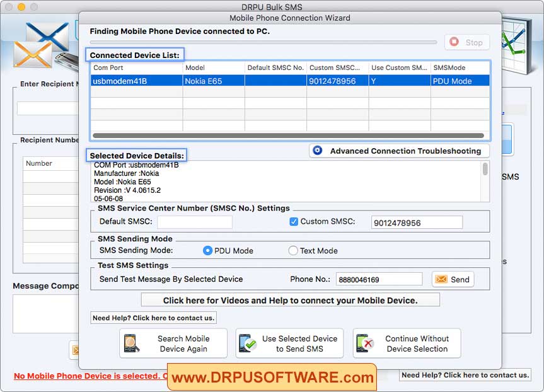
Task: Click the 9012478956 custom SMSC cell
Action: (x=338, y=81)
